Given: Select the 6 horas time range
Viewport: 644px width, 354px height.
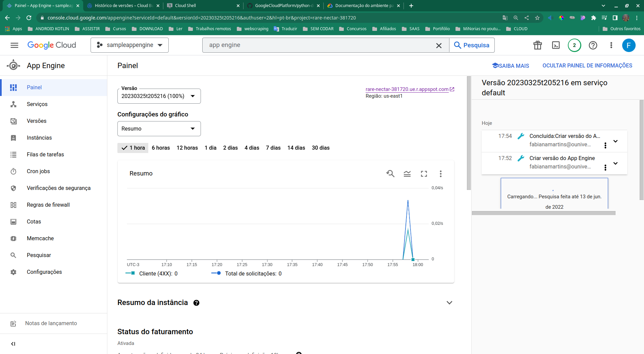Looking at the screenshot, I should point(161,148).
